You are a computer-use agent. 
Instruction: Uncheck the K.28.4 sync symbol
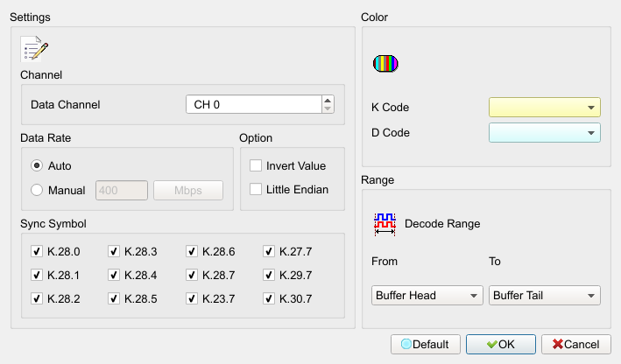coord(114,275)
